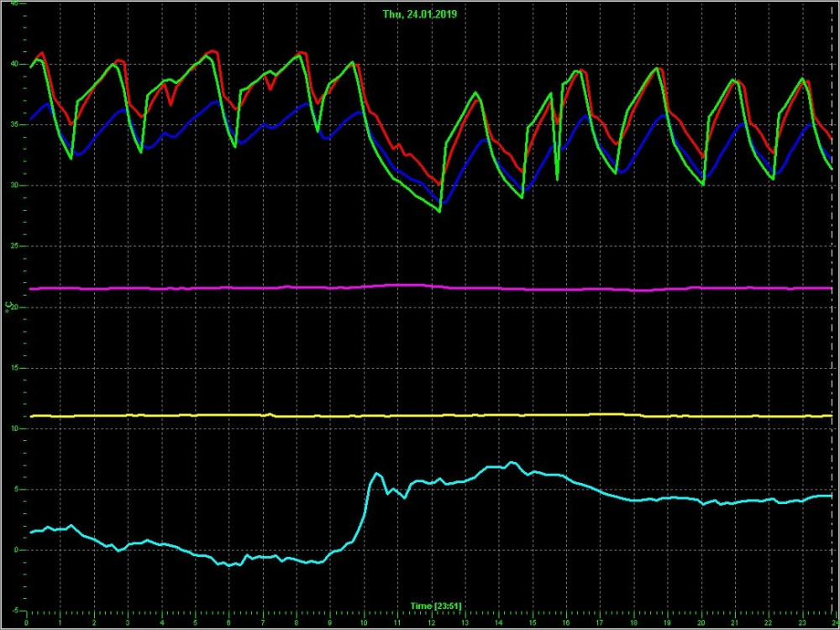Screen dimensions: 840x630
Task: Click hour 23 on the time axis
Action: pyautogui.click(x=801, y=622)
